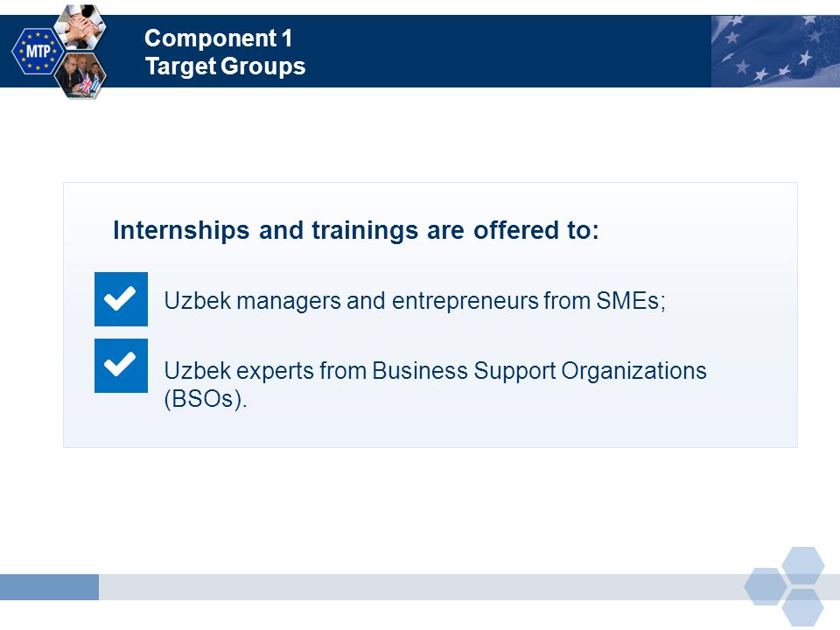
Task: Click the '(BSOs).' text line
Action: 206,399
